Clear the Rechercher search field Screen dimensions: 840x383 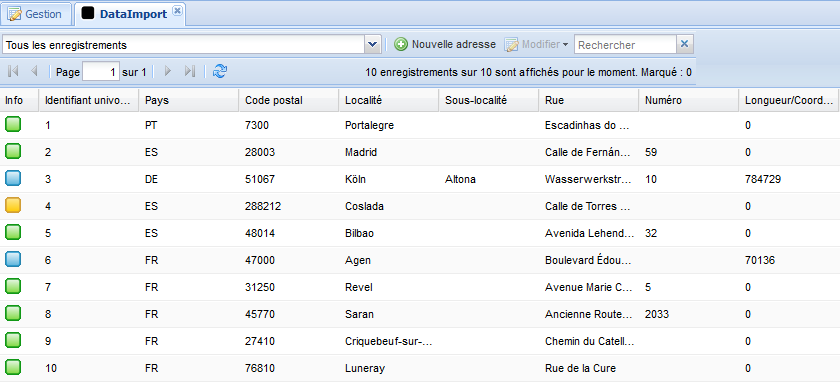point(684,44)
